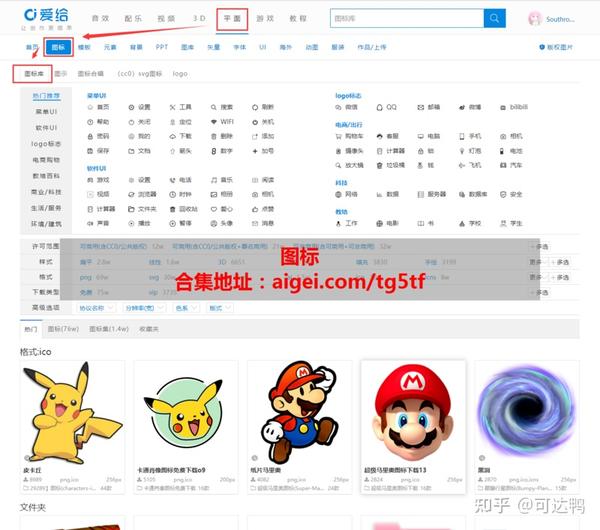Select the 浏览器 browser icon entry
The width and height of the screenshot is (600, 530).
point(142,194)
